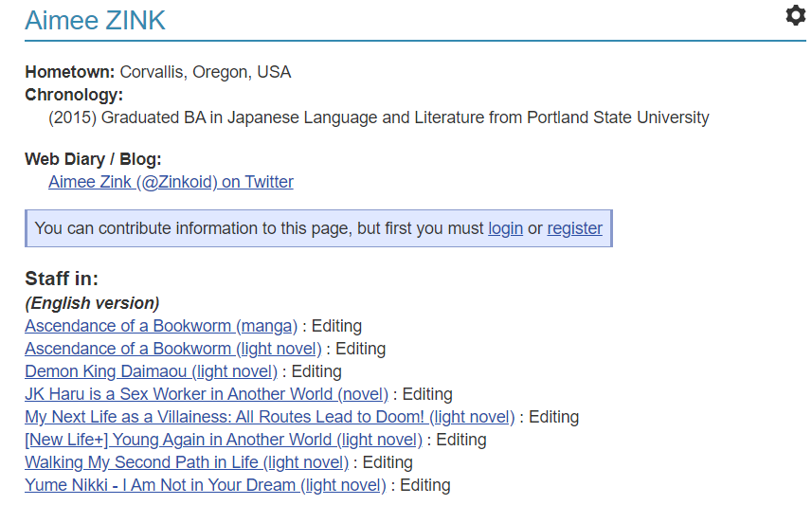Click the login link
This screenshot has width=812, height=505.
[505, 228]
